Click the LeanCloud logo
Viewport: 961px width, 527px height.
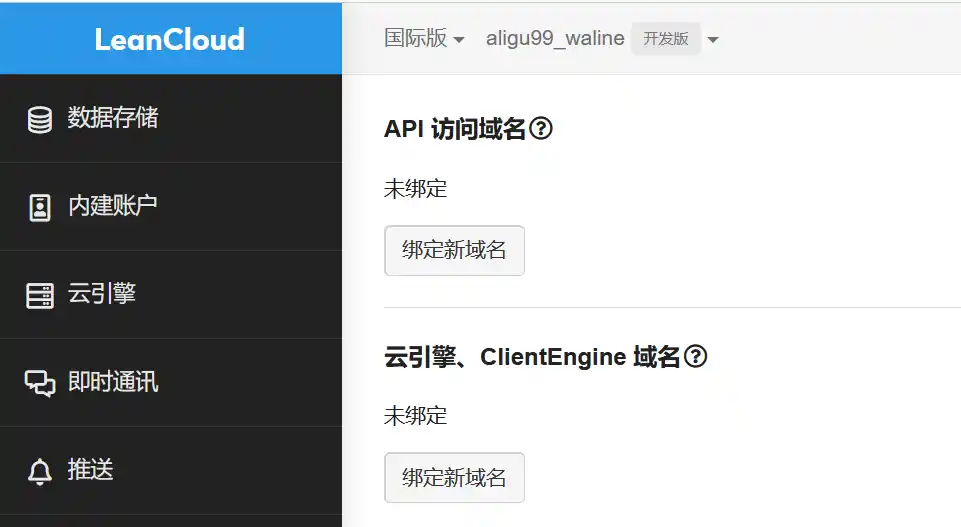(x=170, y=39)
